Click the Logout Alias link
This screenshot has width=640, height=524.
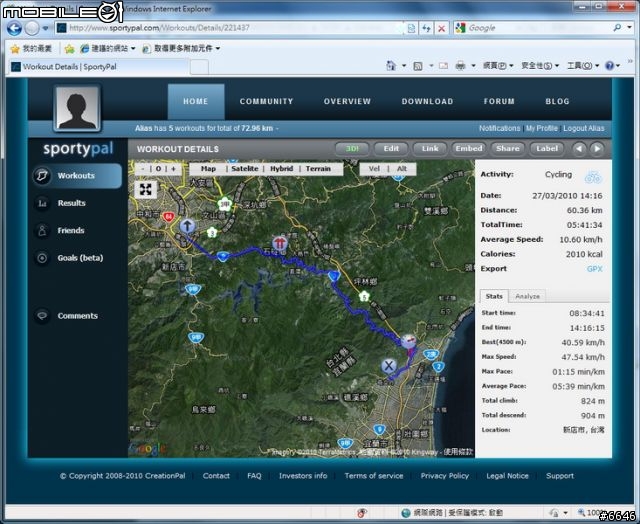[584, 128]
